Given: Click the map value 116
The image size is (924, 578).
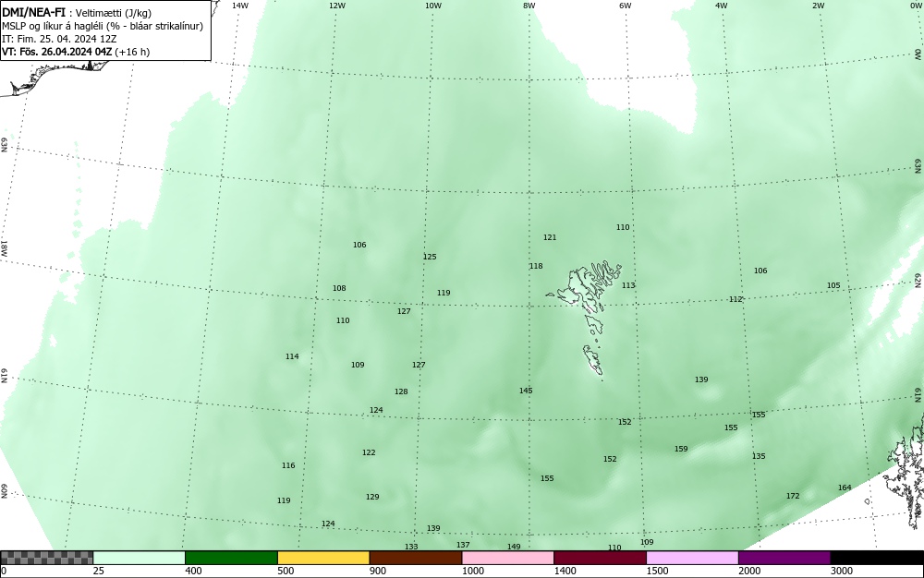Looking at the screenshot, I should coord(287,465).
